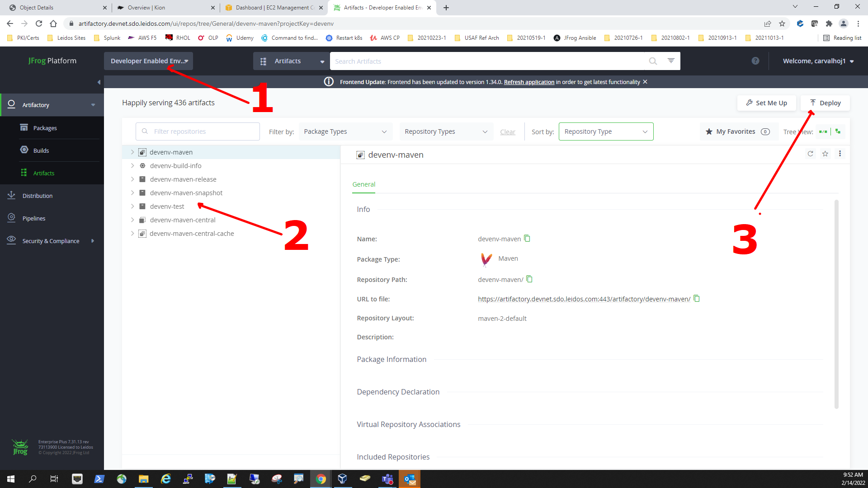
Task: Open a new browser tab
Action: [446, 8]
